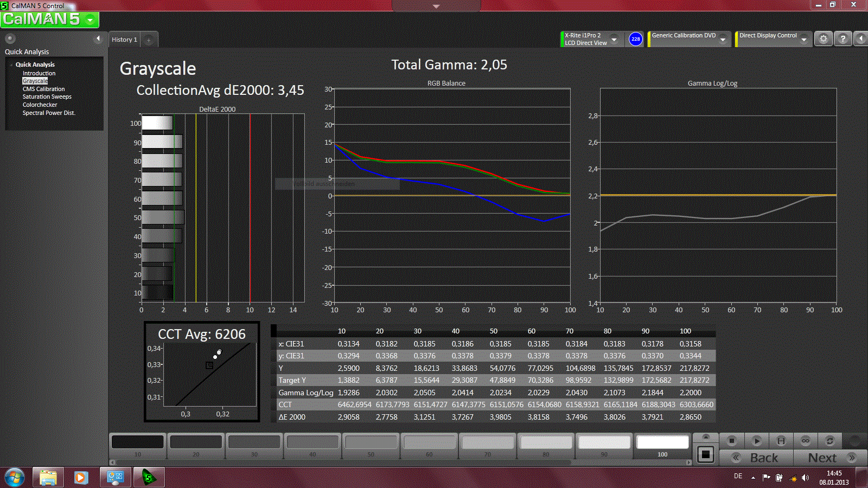Click the CIE chart in CCT Avg panel

point(209,374)
